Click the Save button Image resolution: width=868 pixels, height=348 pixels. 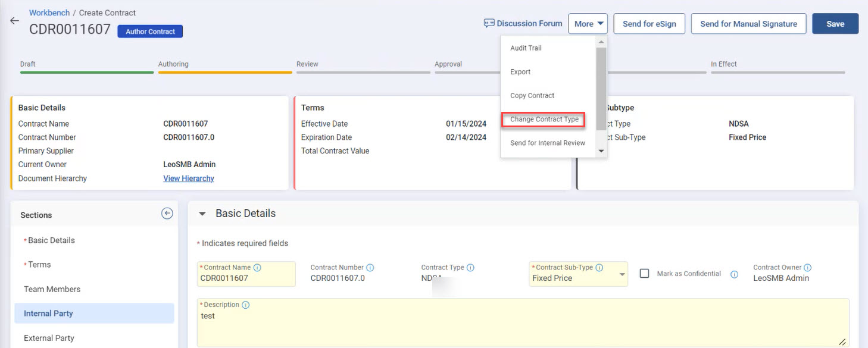click(835, 24)
